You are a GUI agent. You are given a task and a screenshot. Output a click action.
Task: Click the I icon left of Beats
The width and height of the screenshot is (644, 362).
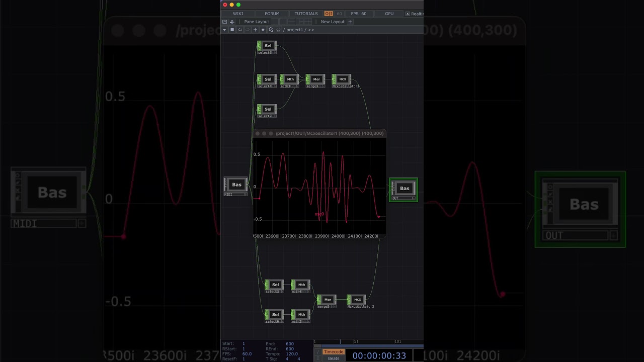click(318, 358)
